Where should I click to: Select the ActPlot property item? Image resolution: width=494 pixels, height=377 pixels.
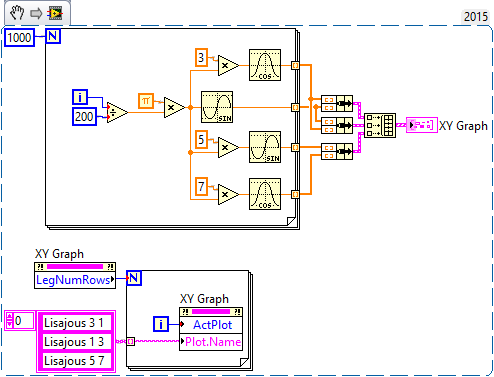pyautogui.click(x=211, y=324)
